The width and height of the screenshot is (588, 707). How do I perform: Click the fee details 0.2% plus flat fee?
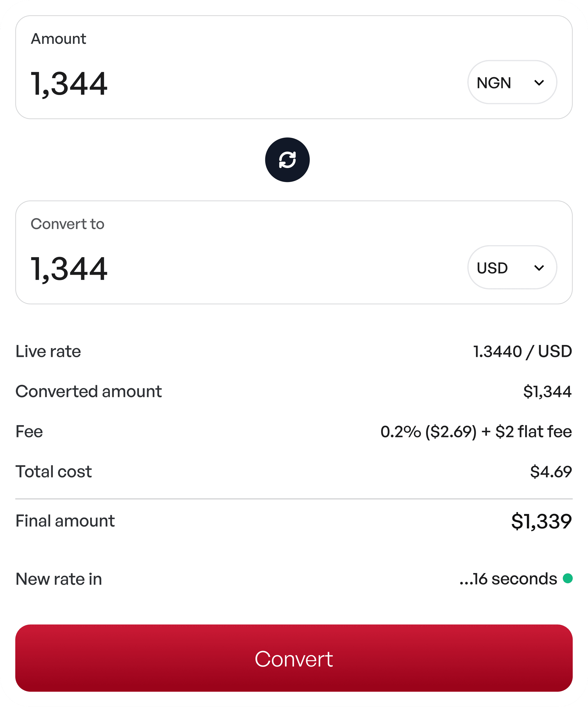tap(476, 432)
